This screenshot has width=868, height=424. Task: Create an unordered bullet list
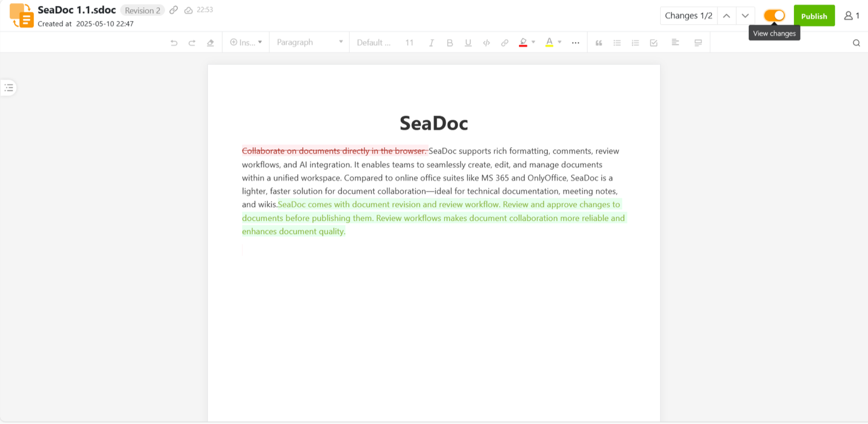click(617, 43)
